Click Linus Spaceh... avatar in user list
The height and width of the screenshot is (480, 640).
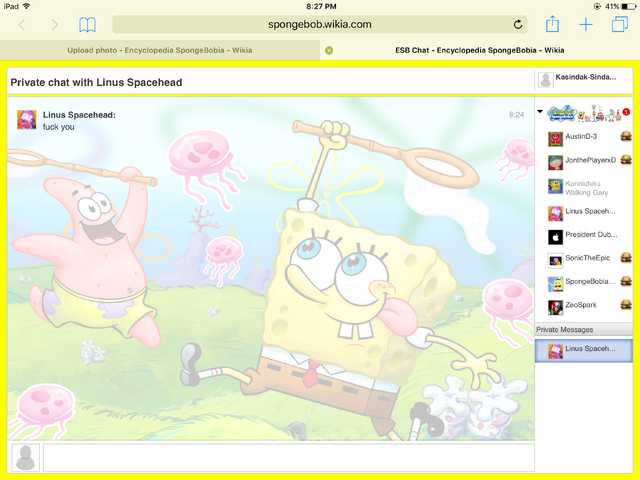point(555,213)
